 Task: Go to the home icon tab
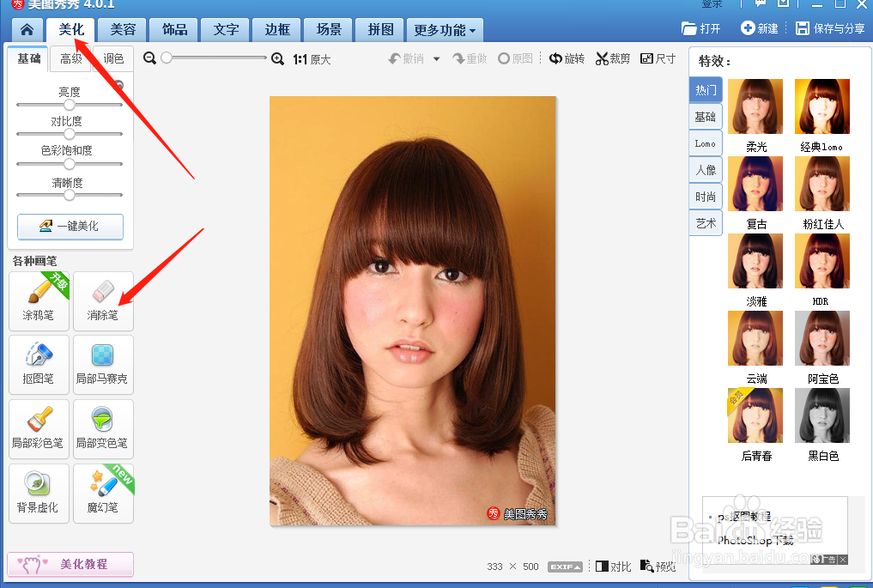[x=27, y=29]
